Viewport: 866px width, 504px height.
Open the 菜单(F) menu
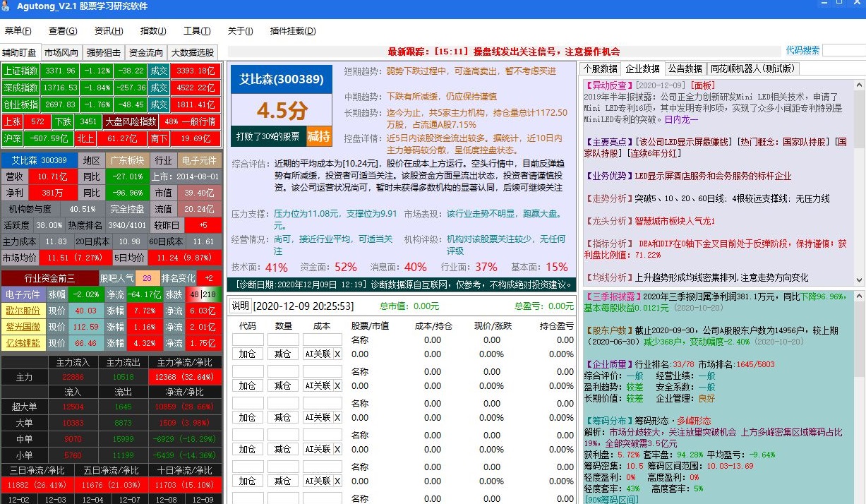pos(18,31)
